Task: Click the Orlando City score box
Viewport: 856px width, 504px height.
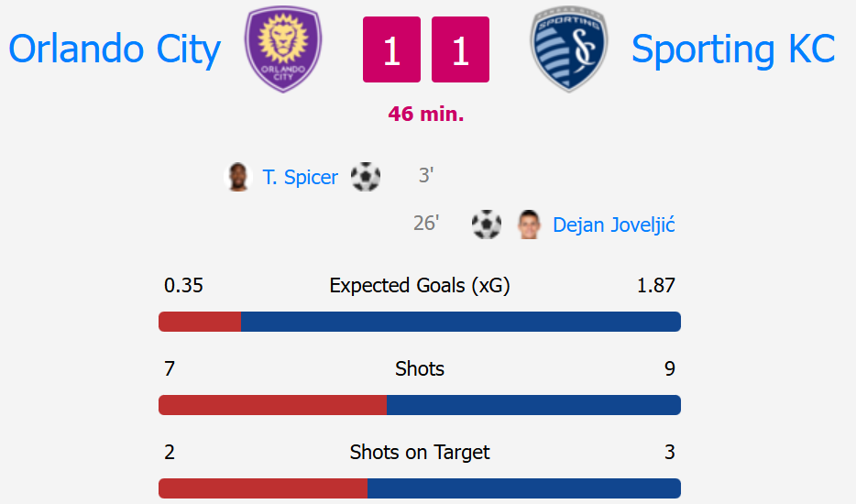Action: point(391,49)
